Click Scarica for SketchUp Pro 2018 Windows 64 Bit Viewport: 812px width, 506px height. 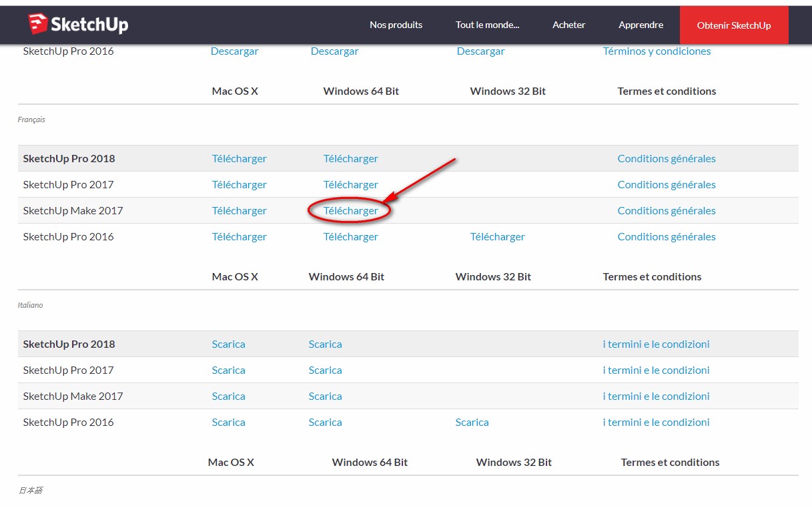(326, 344)
